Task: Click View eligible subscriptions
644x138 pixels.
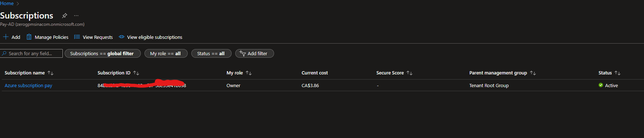Action: point(151,37)
